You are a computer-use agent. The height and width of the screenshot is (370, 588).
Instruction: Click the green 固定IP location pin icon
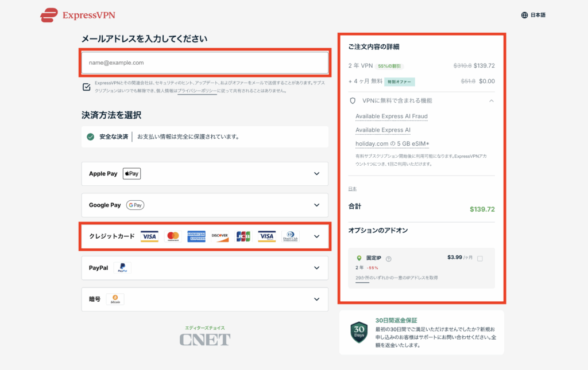359,258
